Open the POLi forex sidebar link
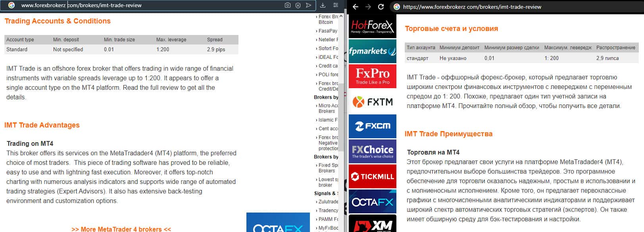 click(328, 74)
